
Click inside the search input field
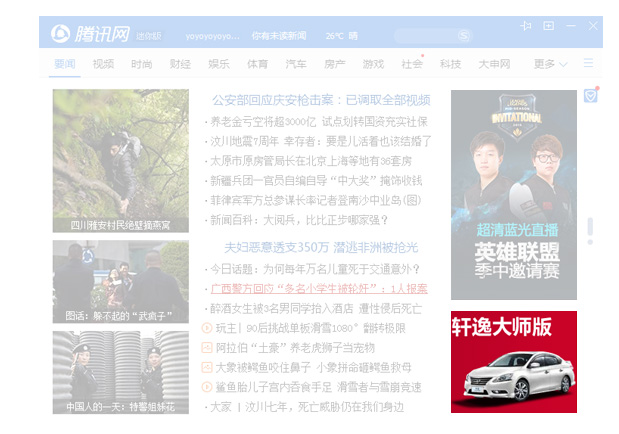(x=425, y=35)
